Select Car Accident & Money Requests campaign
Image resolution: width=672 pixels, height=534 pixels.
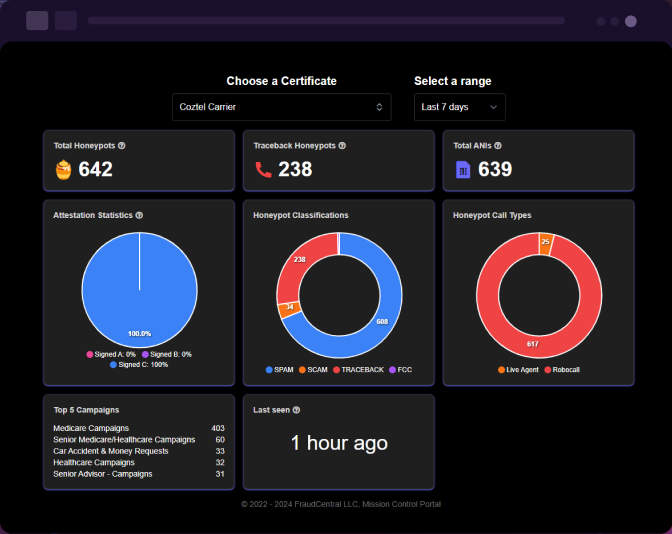tap(110, 451)
